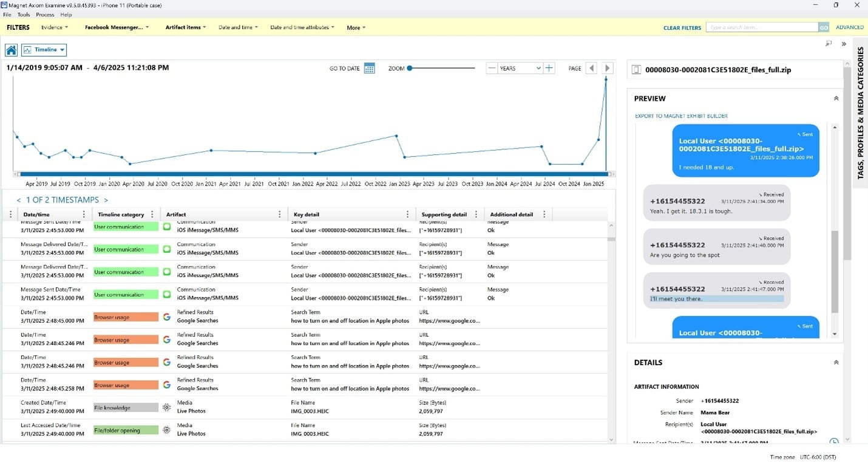
Task: Click the Home case dashboard icon
Action: 10,49
